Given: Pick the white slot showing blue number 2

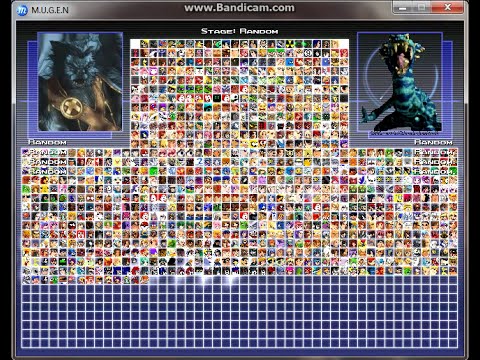Looking at the screenshot, I should (199, 161).
